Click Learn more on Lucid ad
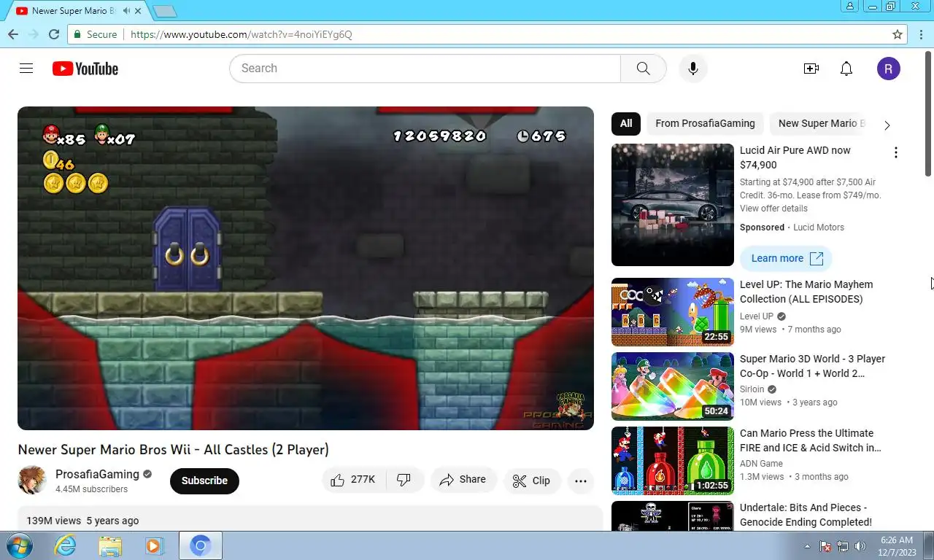934x560 pixels. (786, 258)
